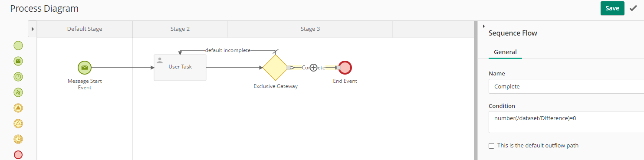Image resolution: width=644 pixels, height=160 pixels.
Task: Expand the palette using the stage header arrow
Action: coord(33,29)
